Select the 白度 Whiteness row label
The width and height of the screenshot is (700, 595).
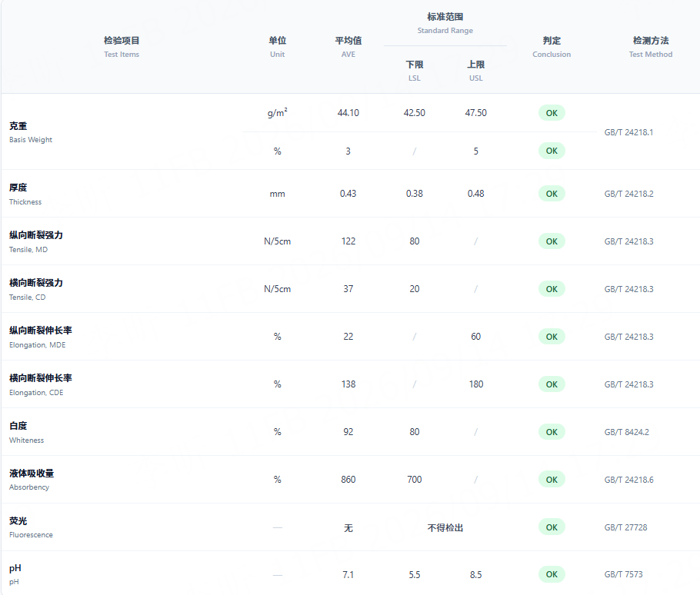click(26, 432)
